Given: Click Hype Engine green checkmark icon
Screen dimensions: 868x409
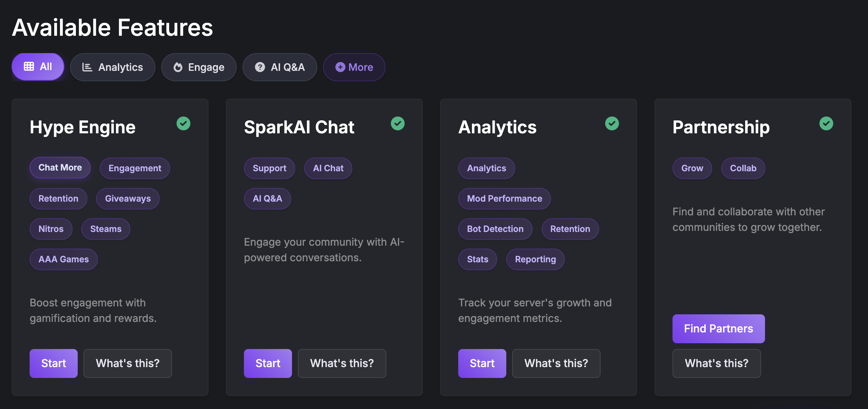Looking at the screenshot, I should point(183,124).
